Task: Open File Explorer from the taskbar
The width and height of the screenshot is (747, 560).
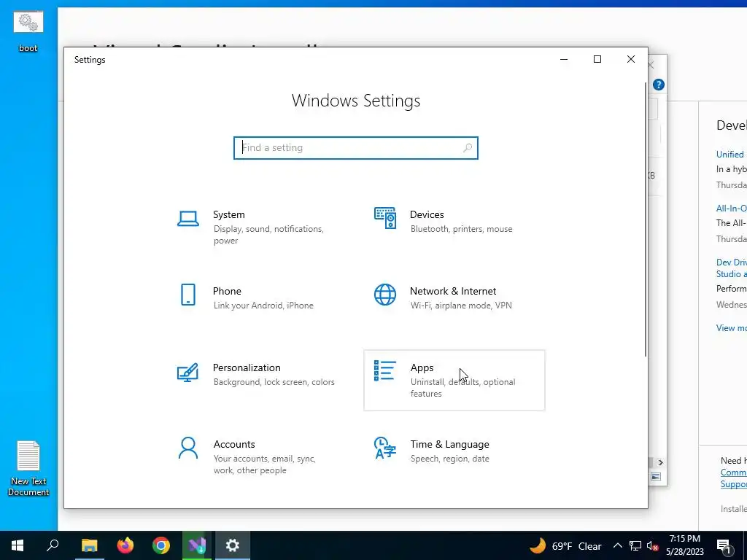Action: pos(89,545)
